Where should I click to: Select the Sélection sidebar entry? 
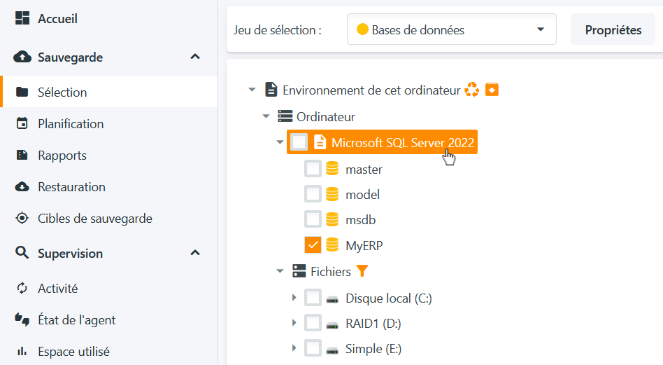(110, 92)
